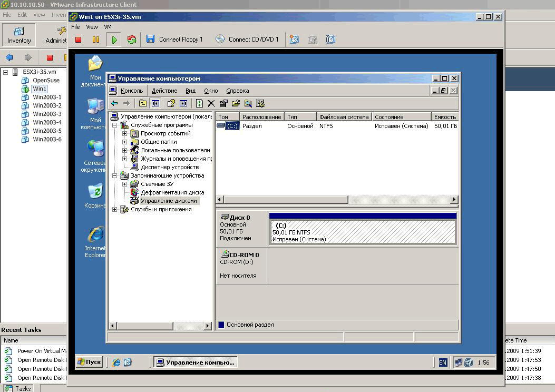The width and height of the screenshot is (555, 392).
Task: Toggle the EN language indicator in the system tray
Action: (x=442, y=362)
